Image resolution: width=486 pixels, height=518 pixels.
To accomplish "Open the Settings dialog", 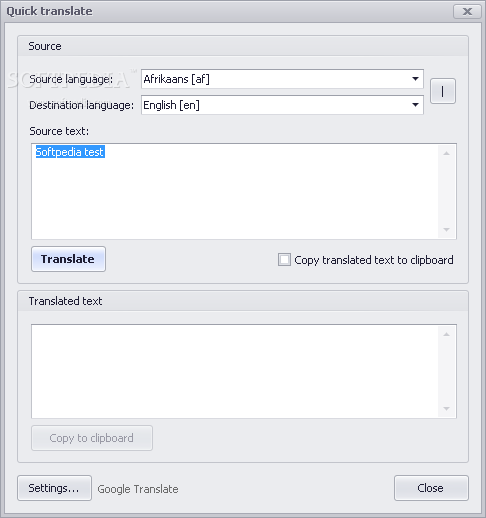I will click(x=54, y=488).
